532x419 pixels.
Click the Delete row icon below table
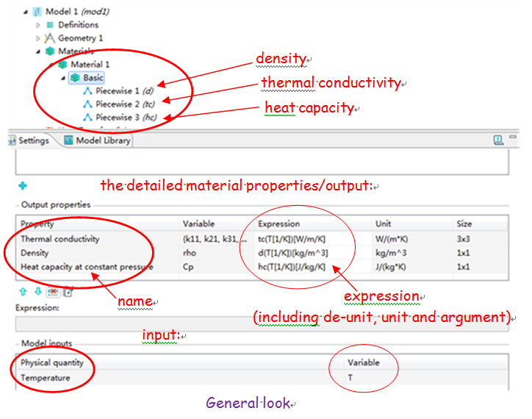[x=52, y=291]
